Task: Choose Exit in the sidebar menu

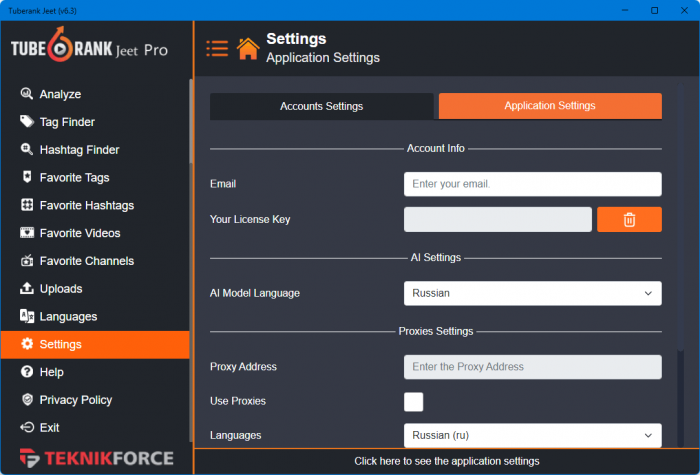Action: pyautogui.click(x=49, y=428)
